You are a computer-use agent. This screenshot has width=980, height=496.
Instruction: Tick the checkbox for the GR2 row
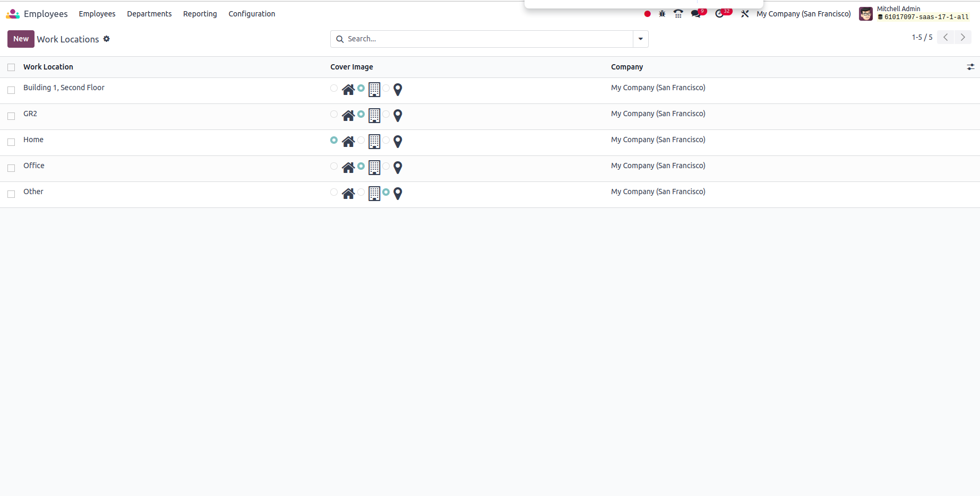[11, 116]
